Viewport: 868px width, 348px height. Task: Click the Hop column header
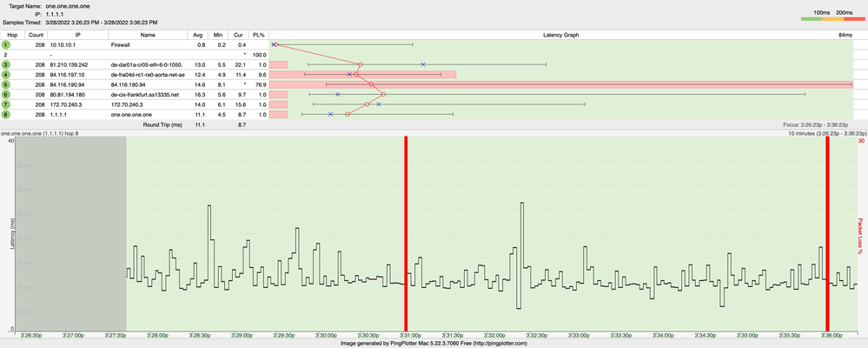pos(12,35)
